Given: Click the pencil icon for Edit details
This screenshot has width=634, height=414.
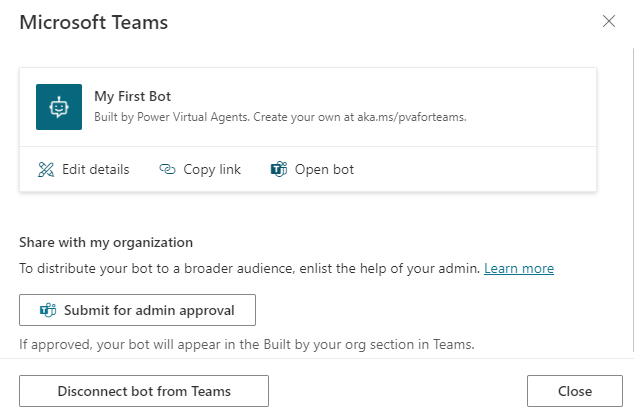Looking at the screenshot, I should (46, 169).
